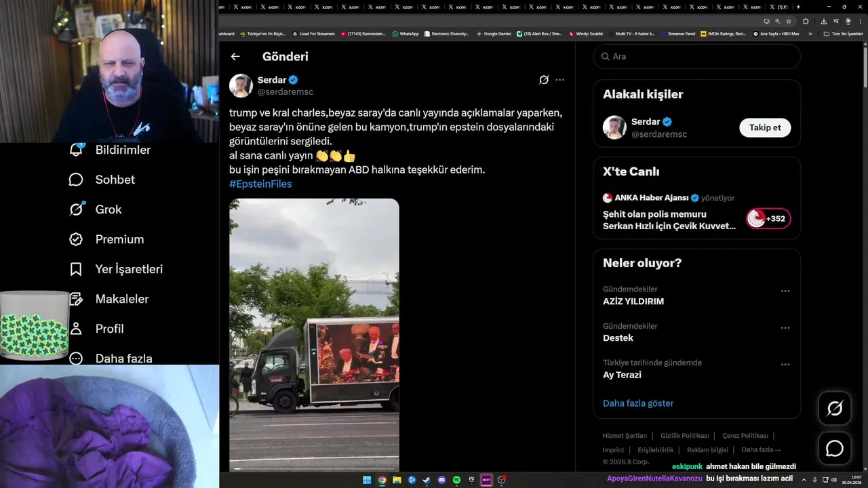Open the Streamer Panel bookmark
The image size is (868, 488).
[677, 33]
